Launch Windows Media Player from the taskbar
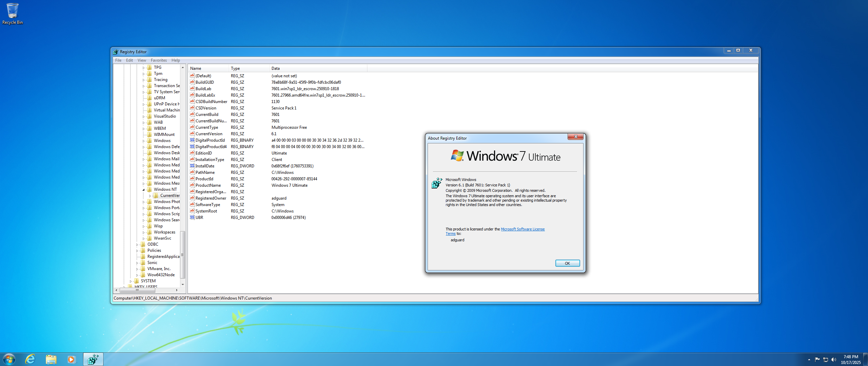Viewport: 868px width, 366px height. click(x=71, y=359)
